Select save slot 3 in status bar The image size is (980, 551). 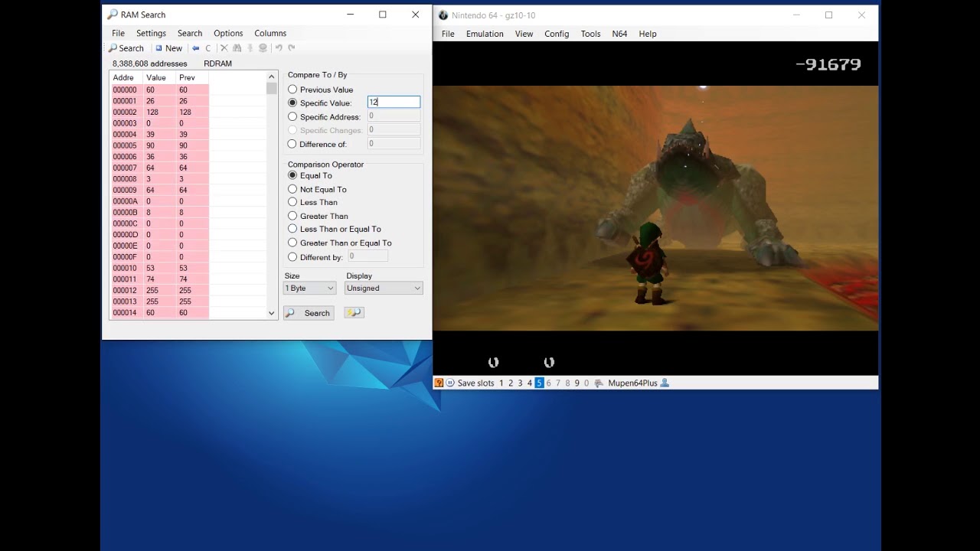520,383
